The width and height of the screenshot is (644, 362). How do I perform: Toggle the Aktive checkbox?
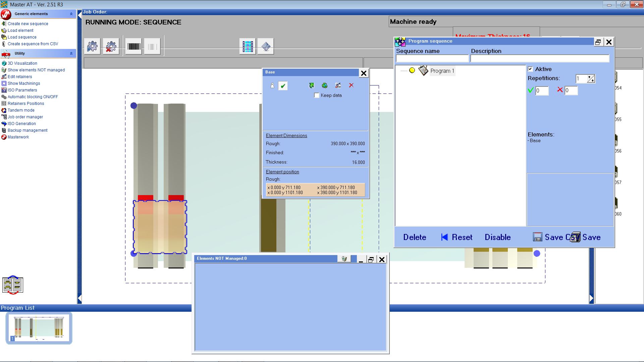[530, 69]
